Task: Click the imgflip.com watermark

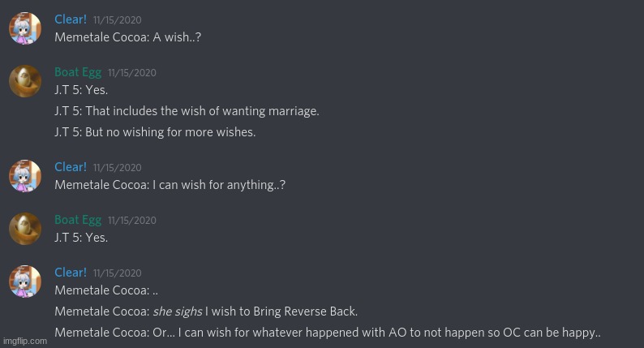Action: coord(24,342)
